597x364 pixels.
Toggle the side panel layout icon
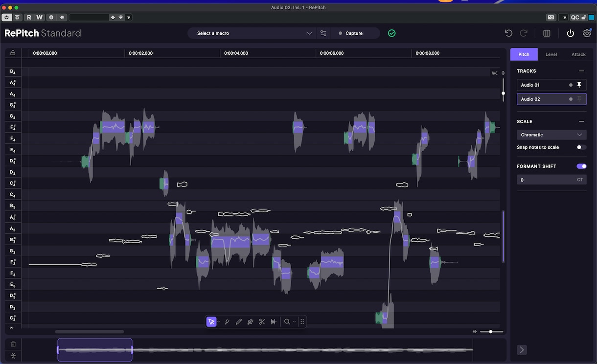coord(547,33)
